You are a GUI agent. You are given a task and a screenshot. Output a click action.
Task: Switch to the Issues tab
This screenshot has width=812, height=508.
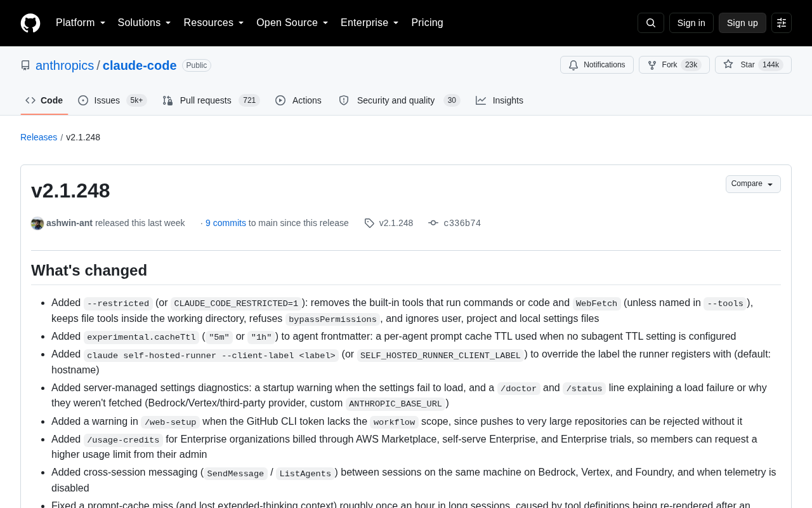click(x=112, y=100)
